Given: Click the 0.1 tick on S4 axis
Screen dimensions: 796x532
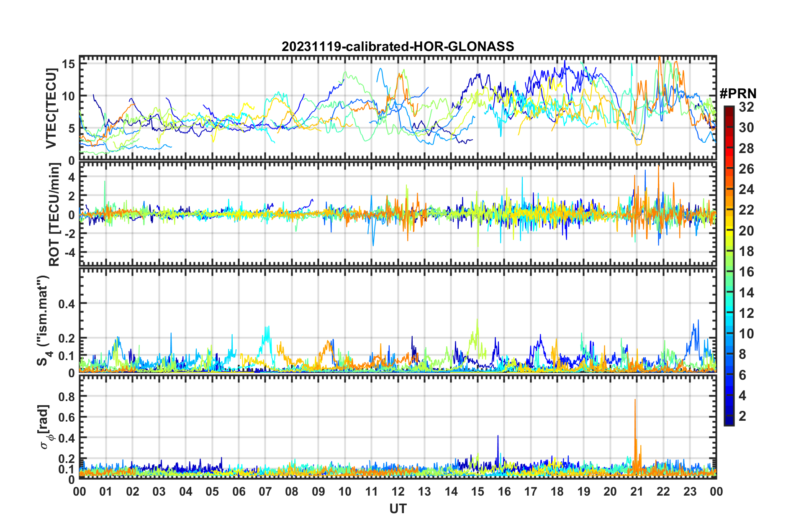Looking at the screenshot, I should (67, 356).
